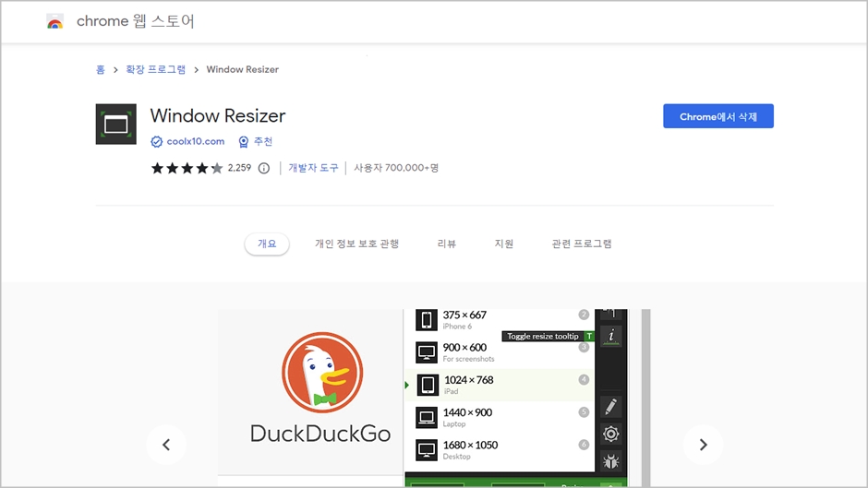
Task: Switch to the 리뷰 tab
Action: (447, 244)
